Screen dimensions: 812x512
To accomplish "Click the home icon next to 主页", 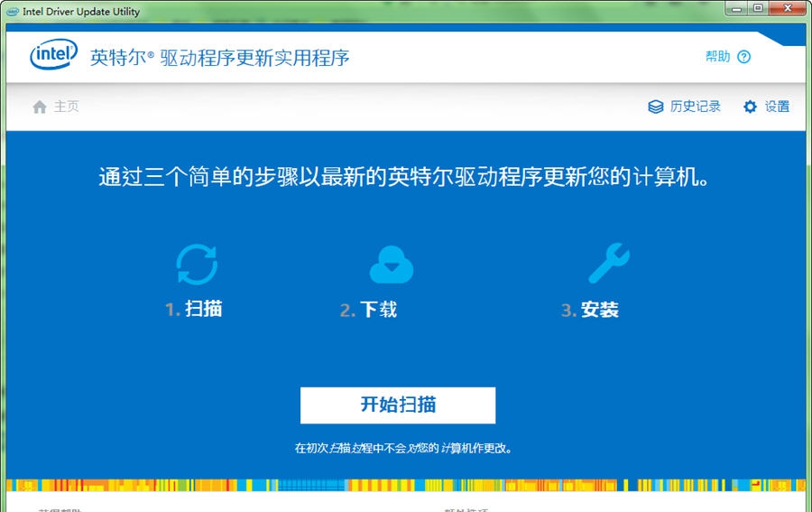I will [x=40, y=107].
